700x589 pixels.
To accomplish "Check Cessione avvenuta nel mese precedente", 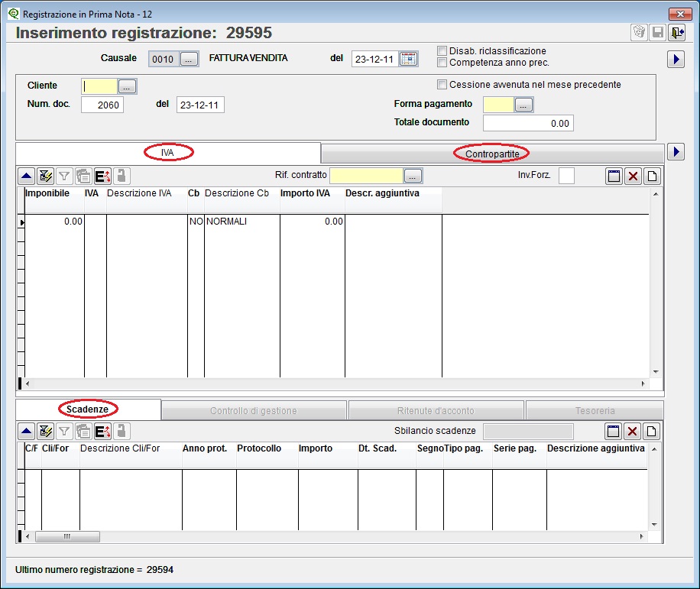I will pyautogui.click(x=442, y=85).
